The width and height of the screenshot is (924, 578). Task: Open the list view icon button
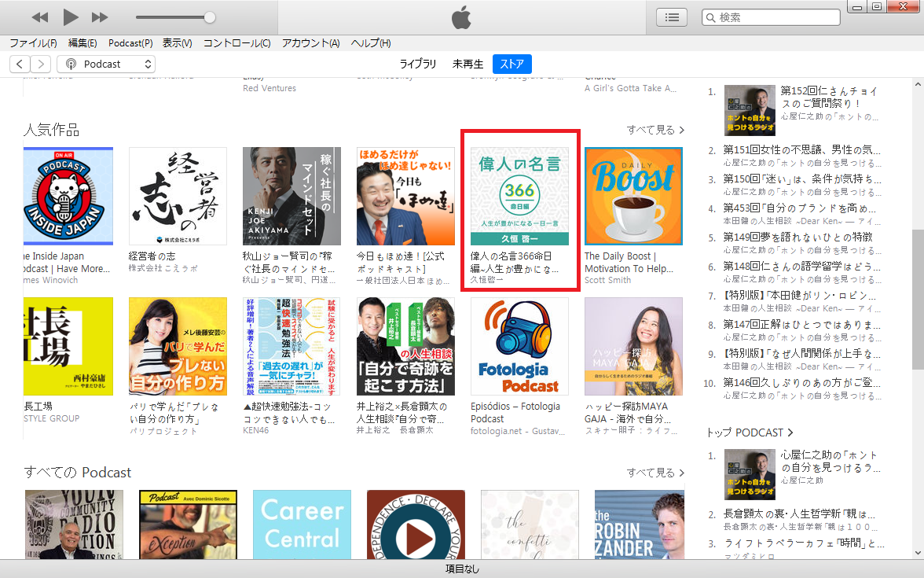click(672, 17)
